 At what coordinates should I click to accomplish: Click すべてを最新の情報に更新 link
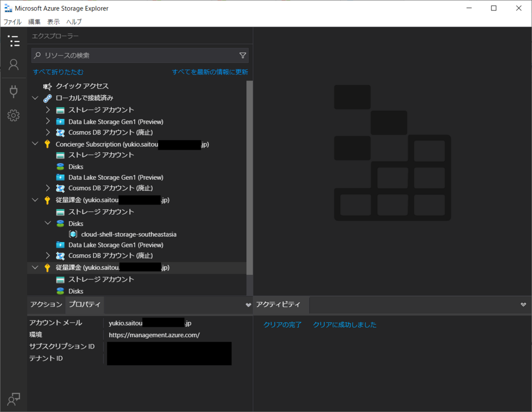pyautogui.click(x=210, y=72)
